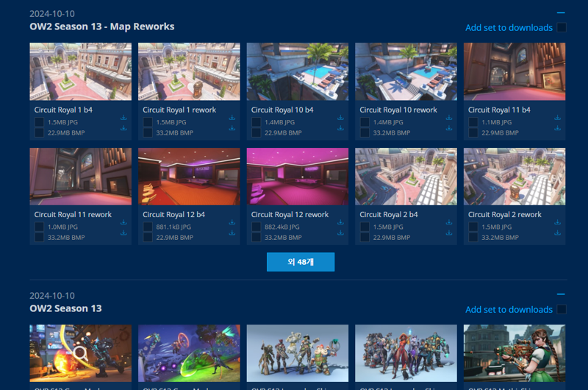
Task: Open Circuit Royal 2 b4 thumbnail
Action: coord(406,177)
